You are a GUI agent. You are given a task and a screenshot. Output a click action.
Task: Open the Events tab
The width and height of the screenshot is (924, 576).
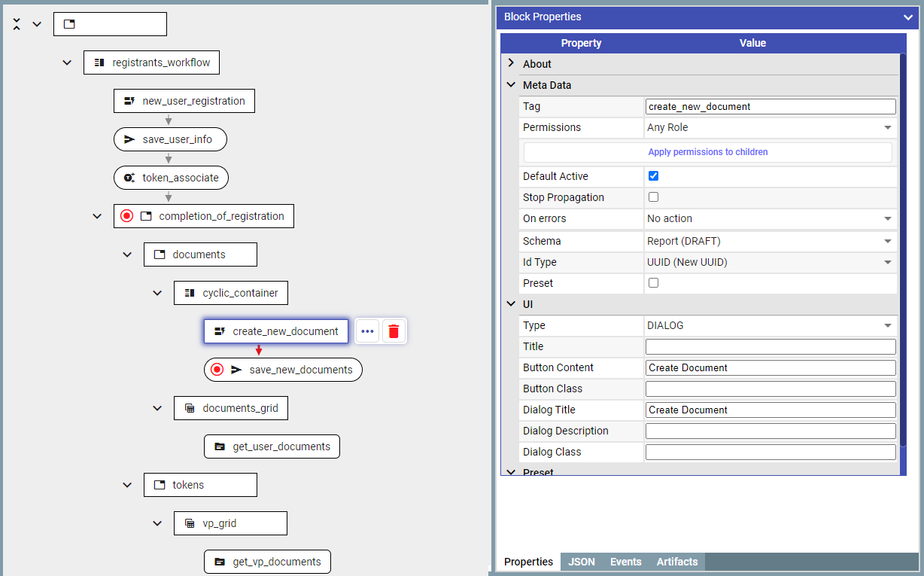[625, 562]
